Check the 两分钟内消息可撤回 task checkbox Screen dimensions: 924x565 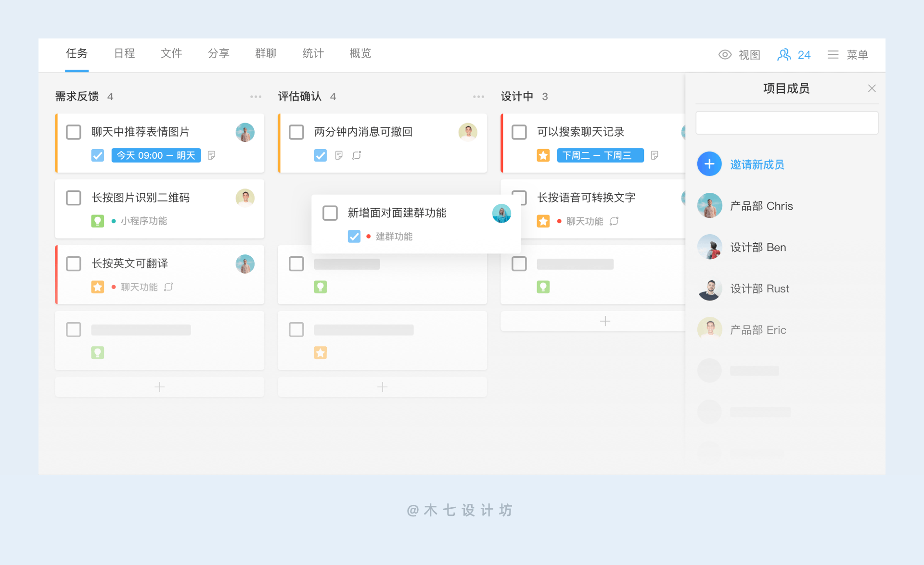click(296, 132)
